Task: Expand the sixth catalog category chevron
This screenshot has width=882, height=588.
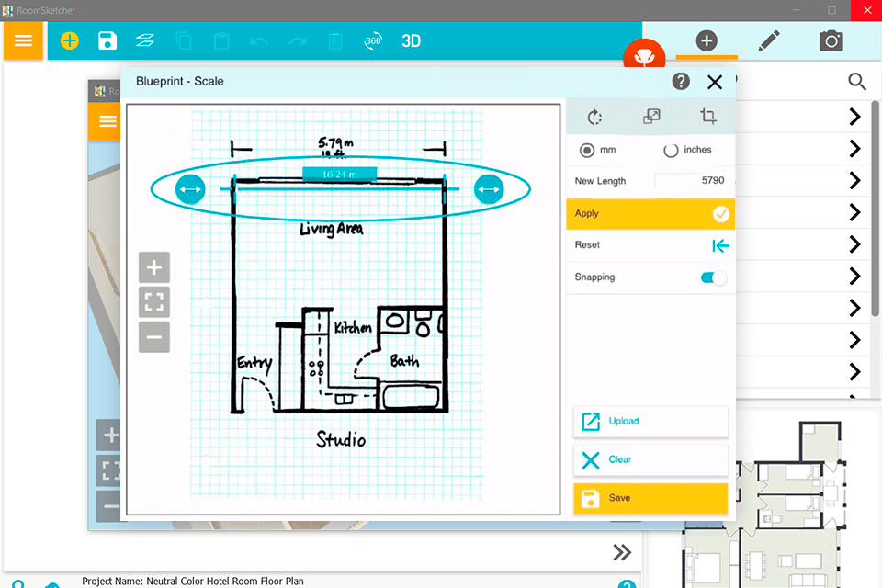Action: click(x=855, y=277)
